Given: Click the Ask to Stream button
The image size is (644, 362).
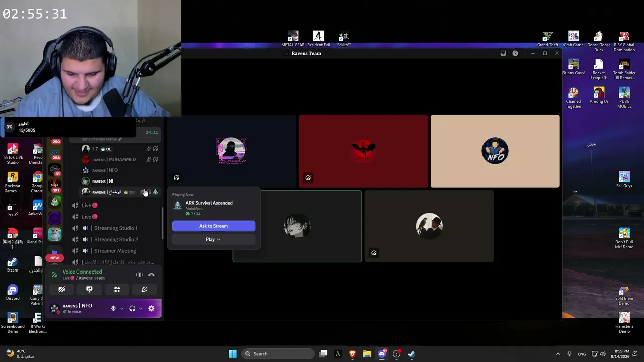Looking at the screenshot, I should (x=213, y=226).
